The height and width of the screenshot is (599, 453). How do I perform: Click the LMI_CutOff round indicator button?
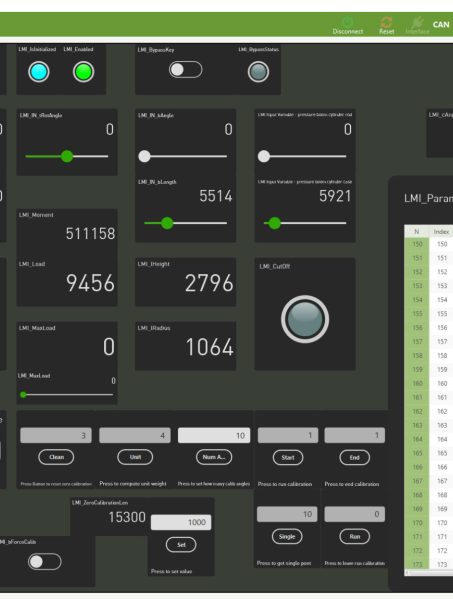click(x=305, y=319)
